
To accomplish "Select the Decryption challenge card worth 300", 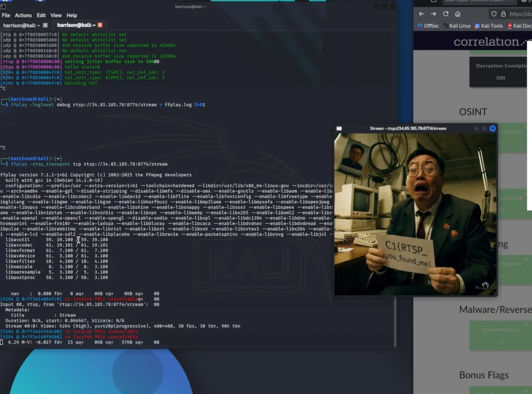I will click(500, 72).
